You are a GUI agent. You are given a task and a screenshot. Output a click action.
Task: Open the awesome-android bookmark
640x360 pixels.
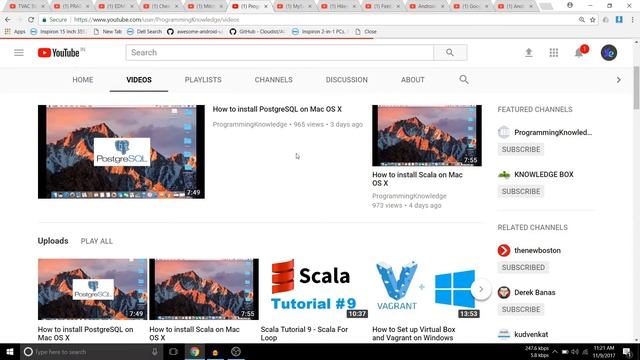click(195, 31)
